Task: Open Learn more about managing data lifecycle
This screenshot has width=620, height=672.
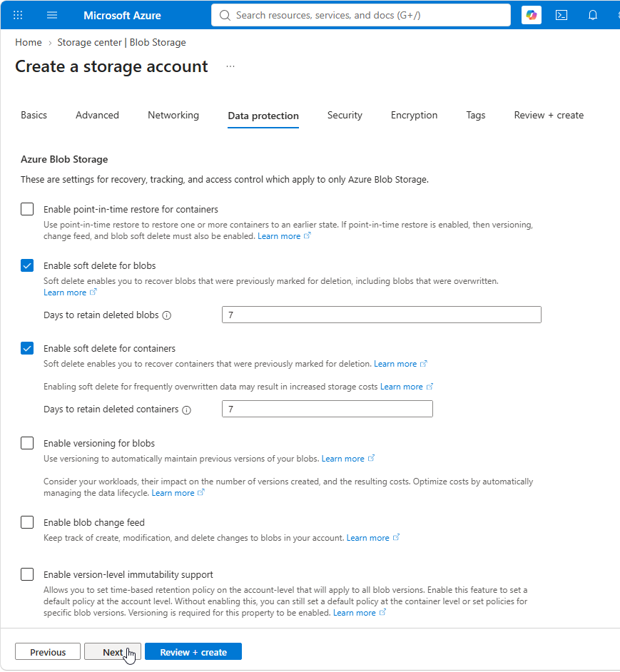Action: coord(173,493)
